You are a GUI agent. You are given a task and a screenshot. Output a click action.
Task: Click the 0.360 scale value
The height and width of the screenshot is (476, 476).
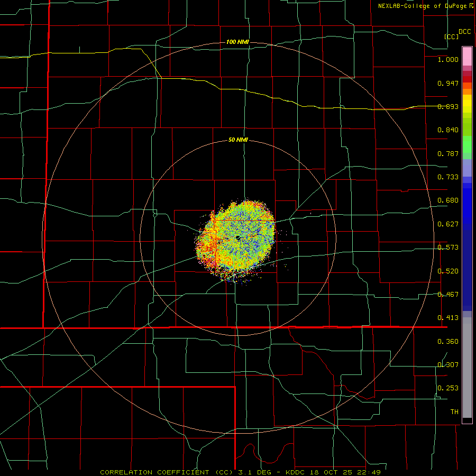(x=448, y=342)
